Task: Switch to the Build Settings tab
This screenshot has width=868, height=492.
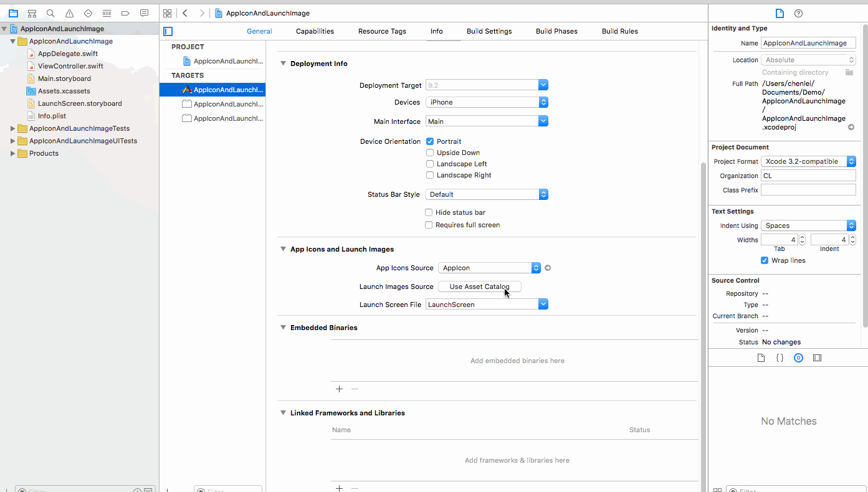Action: click(489, 31)
